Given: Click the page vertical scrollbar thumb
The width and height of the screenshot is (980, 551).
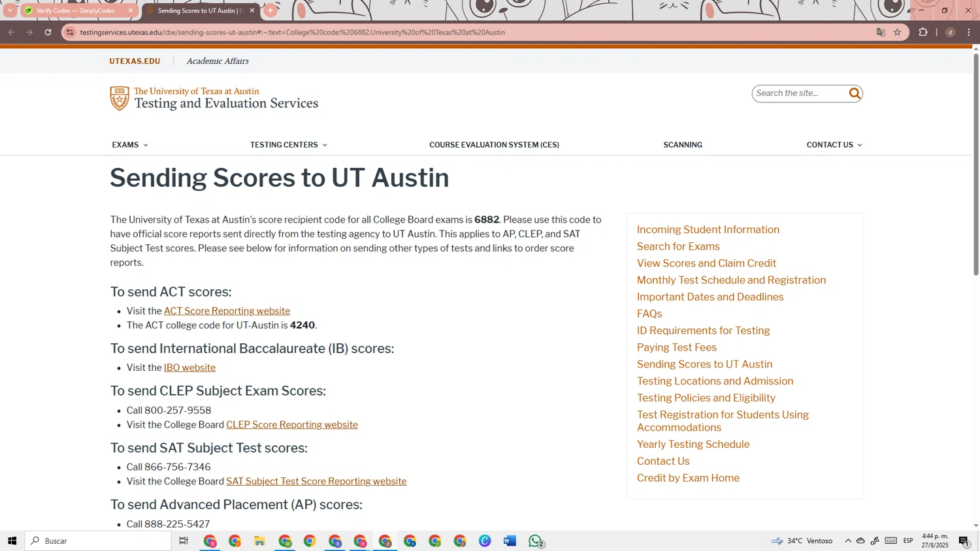Looking at the screenshot, I should [x=976, y=165].
